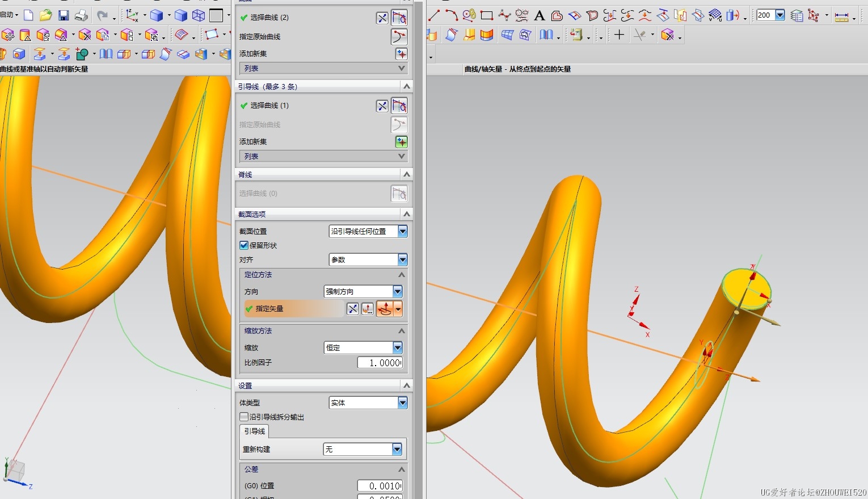Open the vector dialog icon

tap(368, 309)
